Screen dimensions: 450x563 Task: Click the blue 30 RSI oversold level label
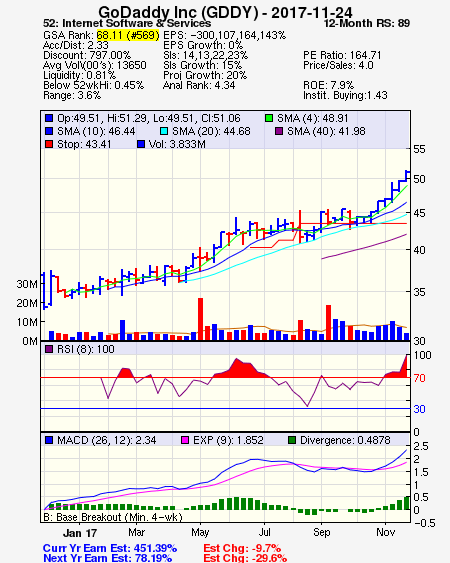pos(419,409)
